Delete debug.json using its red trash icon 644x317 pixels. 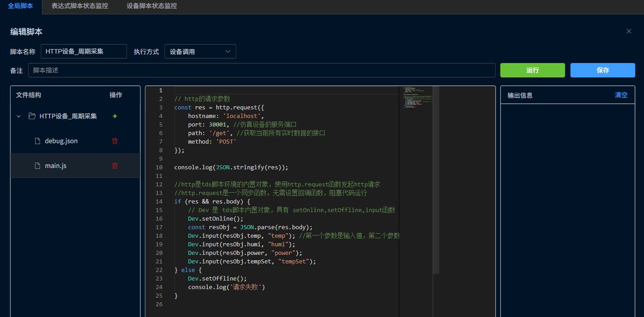pos(115,141)
